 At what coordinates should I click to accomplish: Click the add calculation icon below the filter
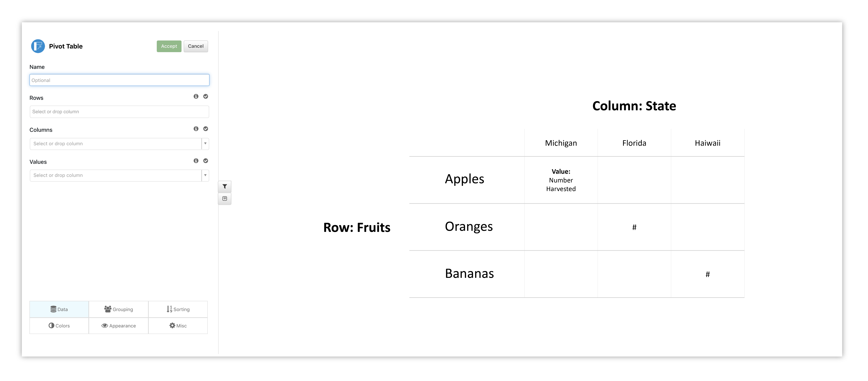pos(225,198)
